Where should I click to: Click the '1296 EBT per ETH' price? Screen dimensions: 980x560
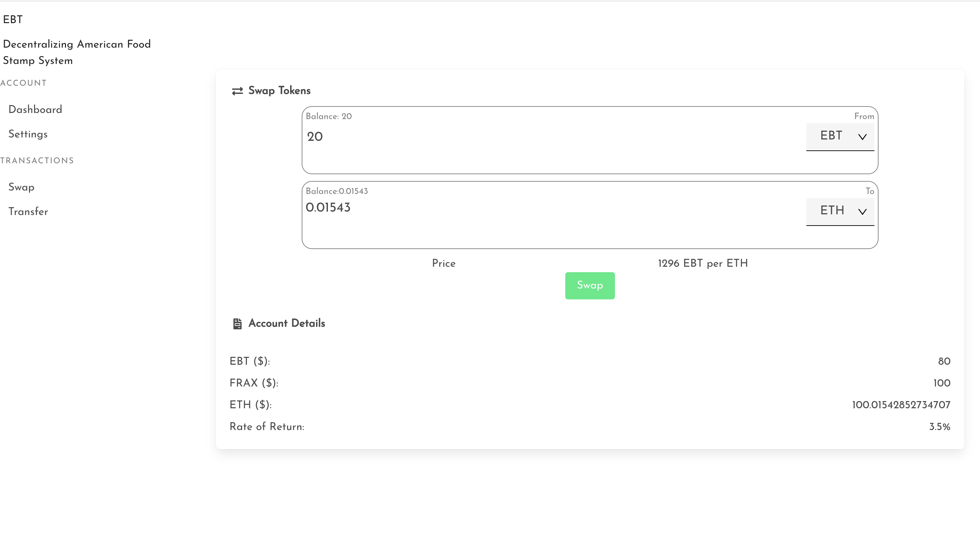(x=703, y=263)
